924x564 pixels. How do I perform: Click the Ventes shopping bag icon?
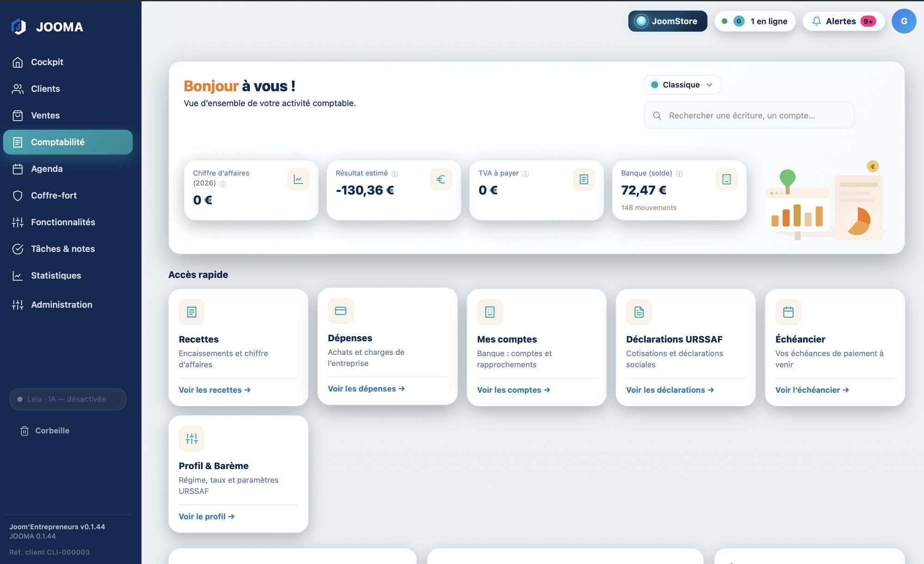pos(18,116)
